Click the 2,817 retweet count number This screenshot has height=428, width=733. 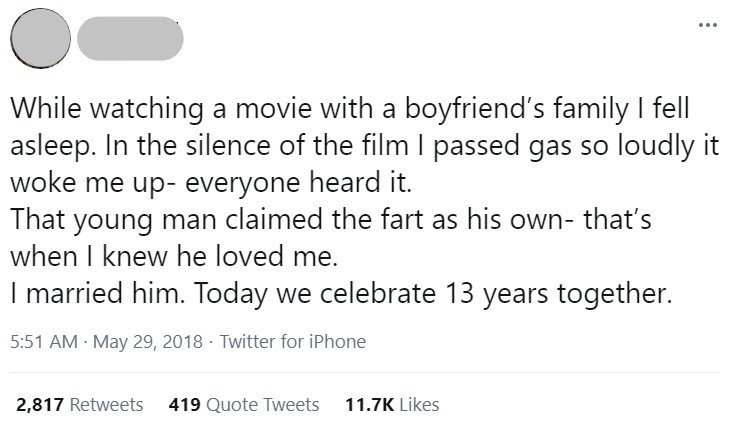coord(40,405)
